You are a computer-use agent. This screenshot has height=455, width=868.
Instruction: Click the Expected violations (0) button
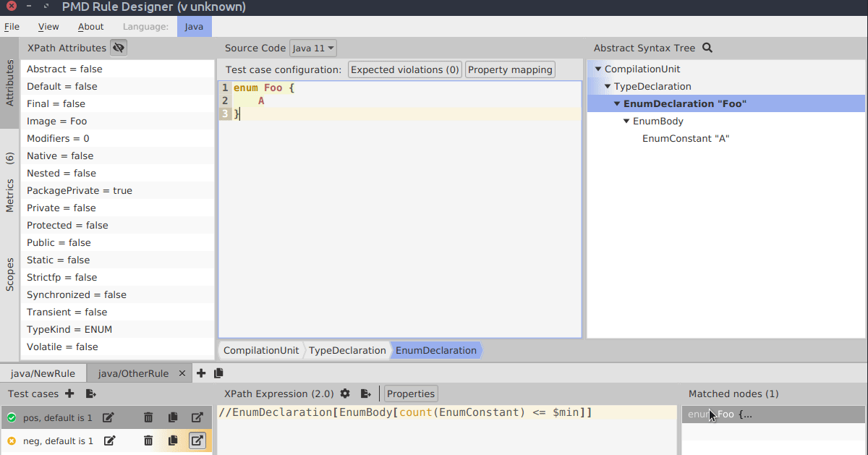click(x=405, y=69)
